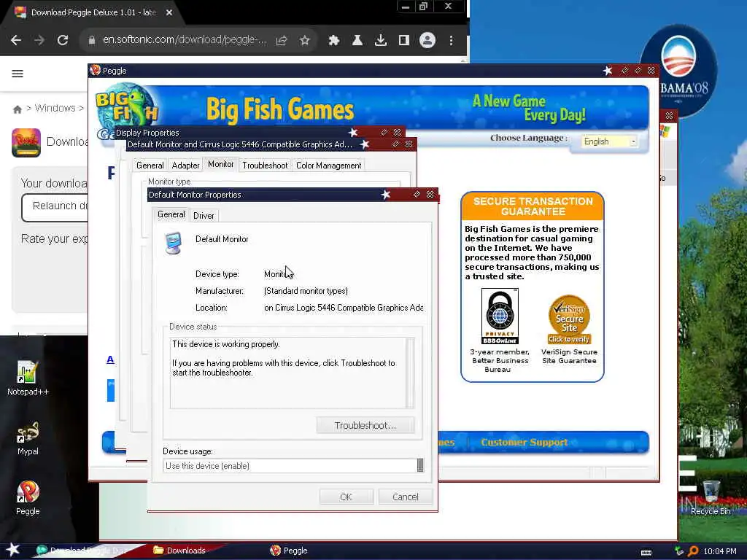Open the Troubleshoot tab
The height and width of the screenshot is (560, 747).
(265, 166)
